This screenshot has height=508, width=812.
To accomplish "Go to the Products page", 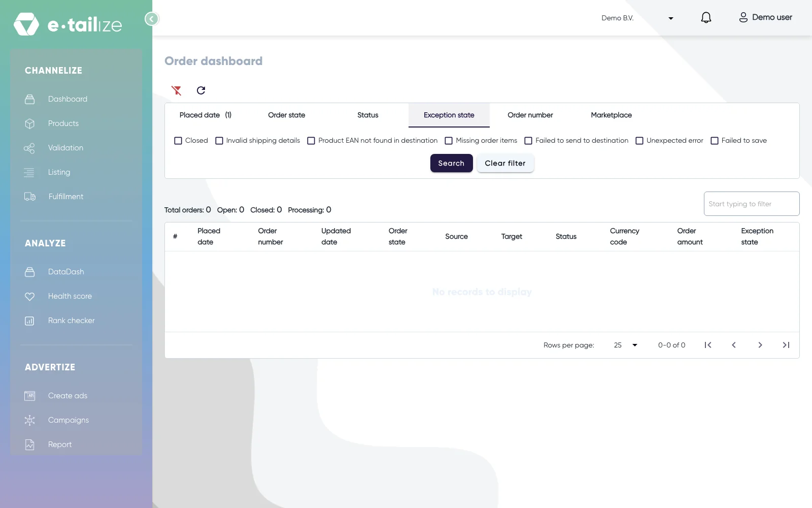I will click(63, 123).
